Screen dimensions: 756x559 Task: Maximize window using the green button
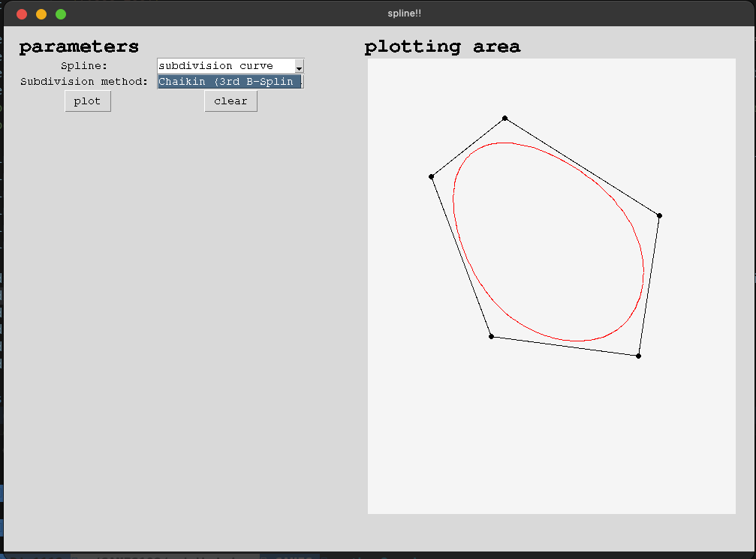coord(61,14)
